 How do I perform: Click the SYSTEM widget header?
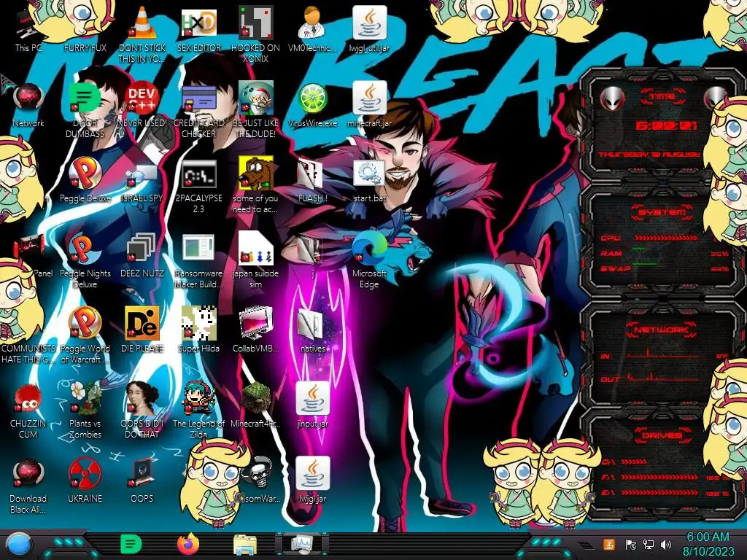click(x=662, y=212)
